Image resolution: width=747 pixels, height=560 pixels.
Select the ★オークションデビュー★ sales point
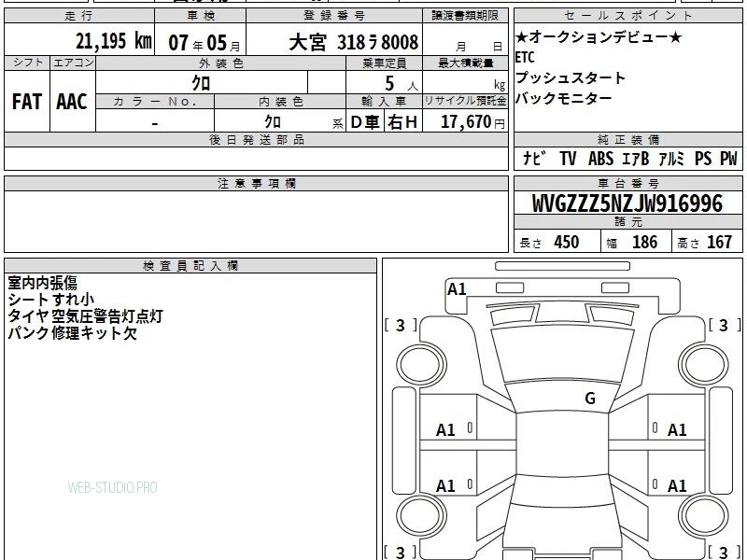tap(599, 36)
